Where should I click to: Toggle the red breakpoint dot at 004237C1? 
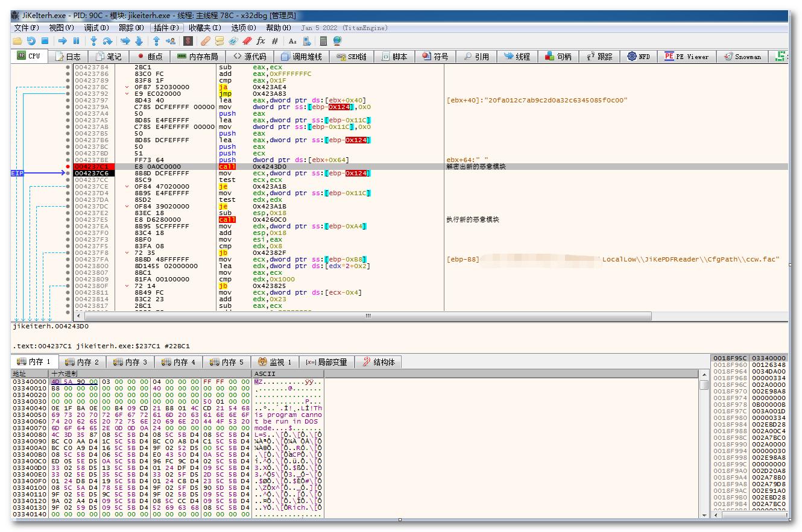(x=68, y=166)
